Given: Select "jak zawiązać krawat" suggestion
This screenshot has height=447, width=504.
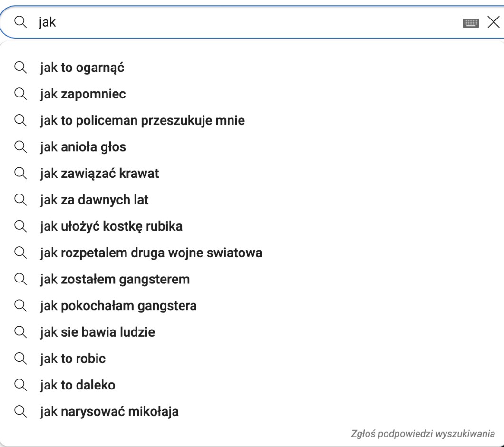Looking at the screenshot, I should pyautogui.click(x=99, y=173).
